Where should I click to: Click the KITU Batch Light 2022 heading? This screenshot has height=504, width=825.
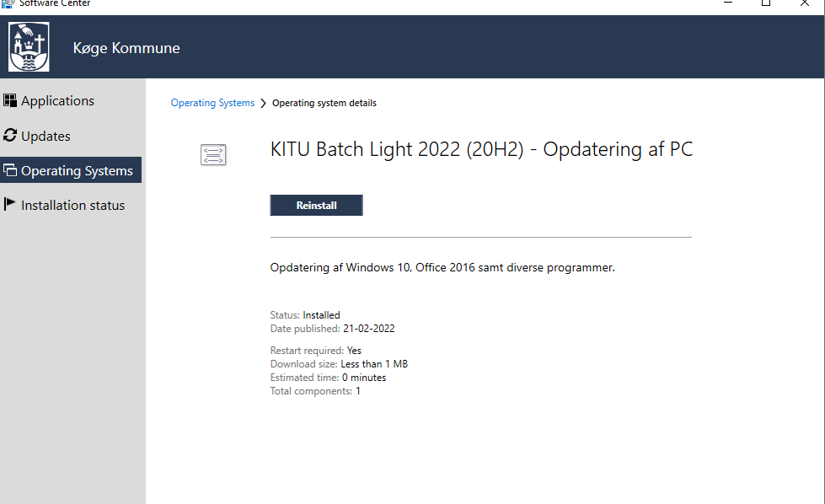481,150
